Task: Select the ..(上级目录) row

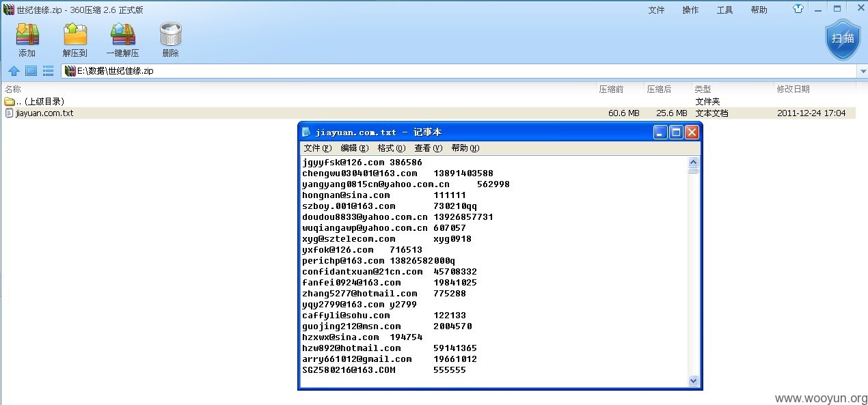Action: pos(429,102)
